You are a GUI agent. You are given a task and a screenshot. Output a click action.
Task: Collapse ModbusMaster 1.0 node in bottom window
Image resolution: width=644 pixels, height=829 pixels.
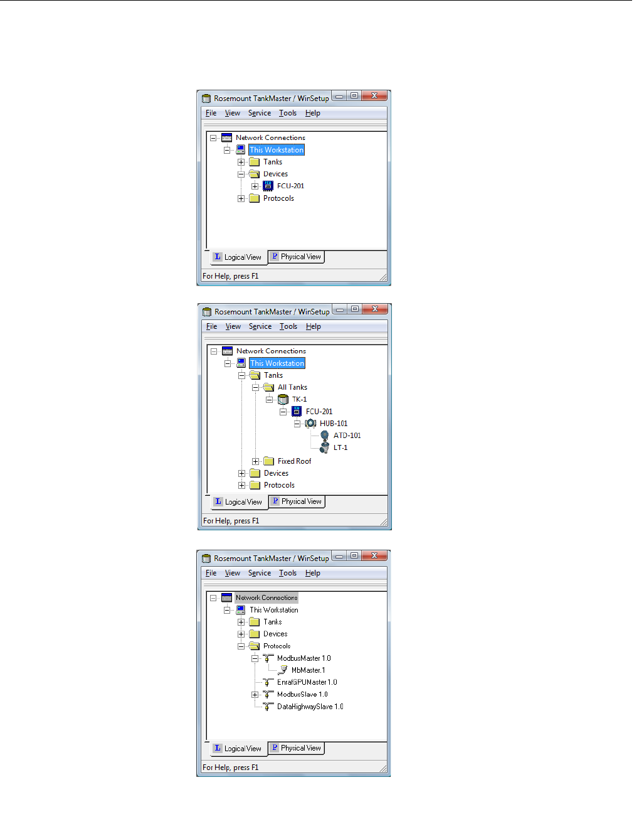(255, 658)
